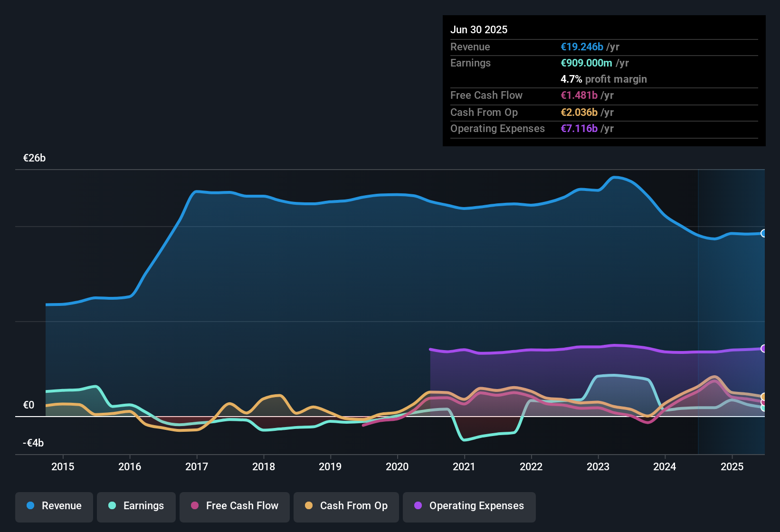Click the teal Earnings legend dot
This screenshot has height=532, width=780.
pos(112,506)
